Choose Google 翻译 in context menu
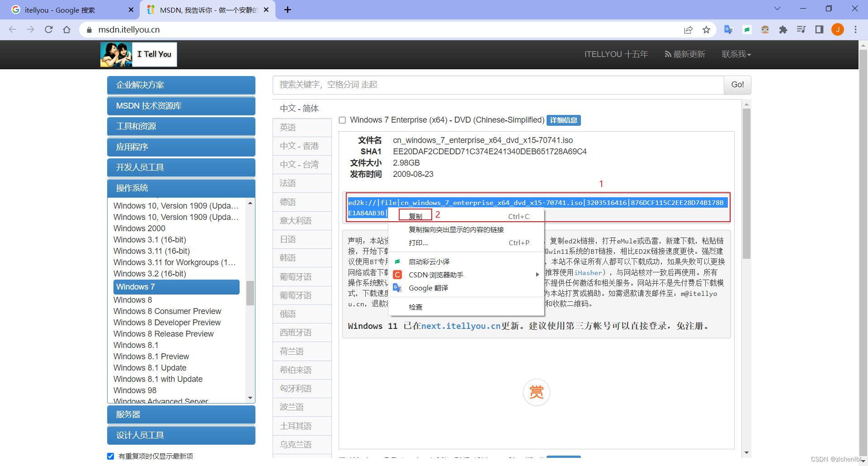 click(x=466, y=288)
